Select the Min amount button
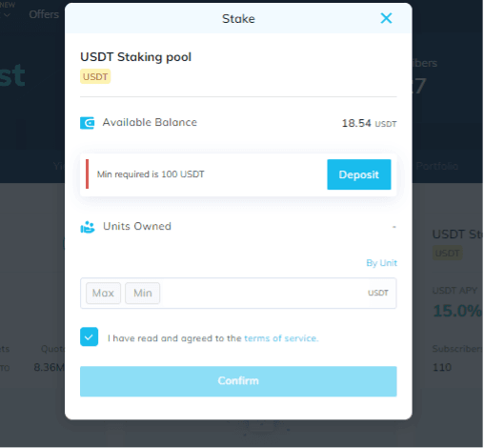The image size is (484, 448). (142, 293)
